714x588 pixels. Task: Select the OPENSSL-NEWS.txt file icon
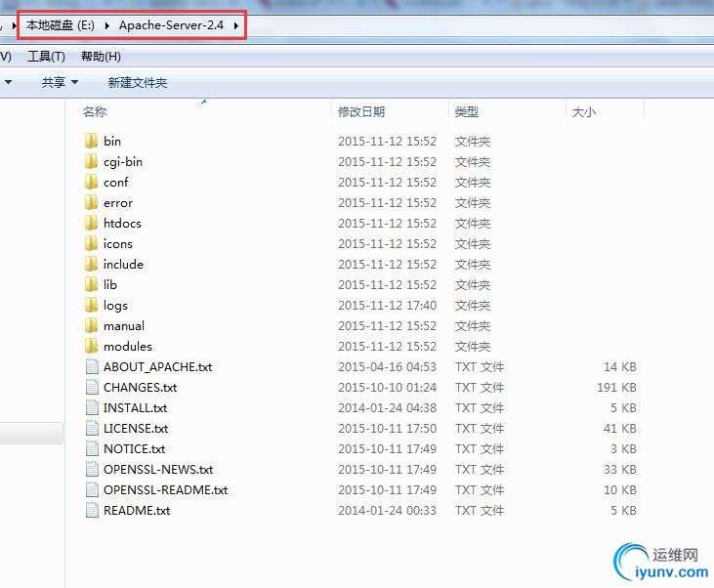point(92,469)
